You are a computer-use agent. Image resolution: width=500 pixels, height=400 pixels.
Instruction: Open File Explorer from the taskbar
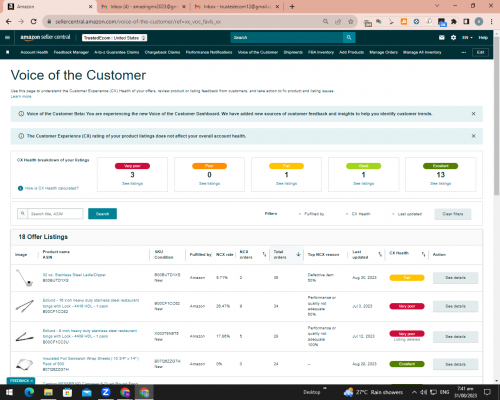click(48, 392)
